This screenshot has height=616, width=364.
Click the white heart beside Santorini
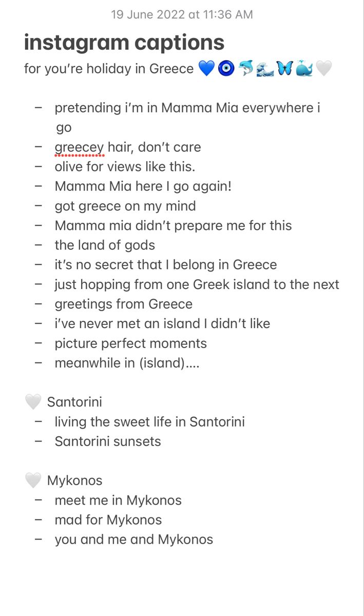33,402
